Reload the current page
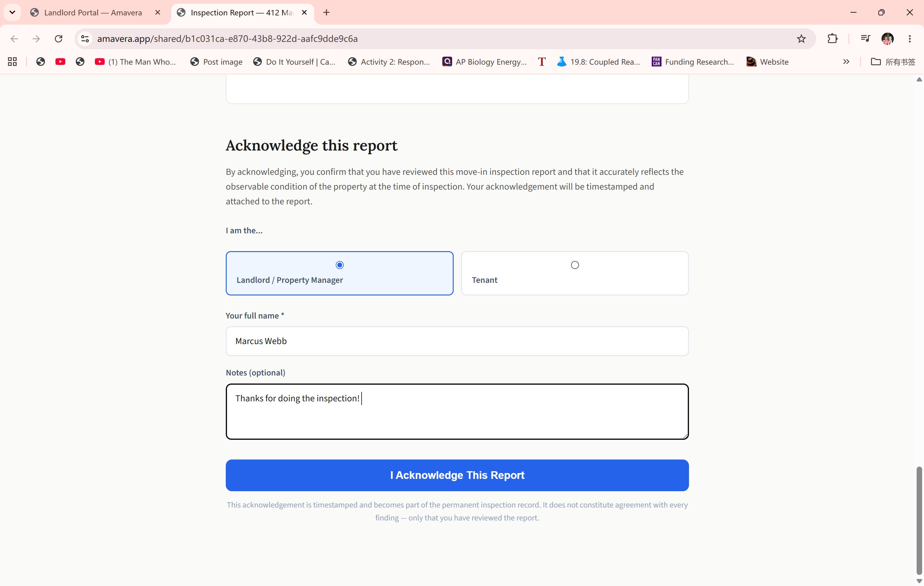Screen dimensions: 924x586 coord(58,39)
